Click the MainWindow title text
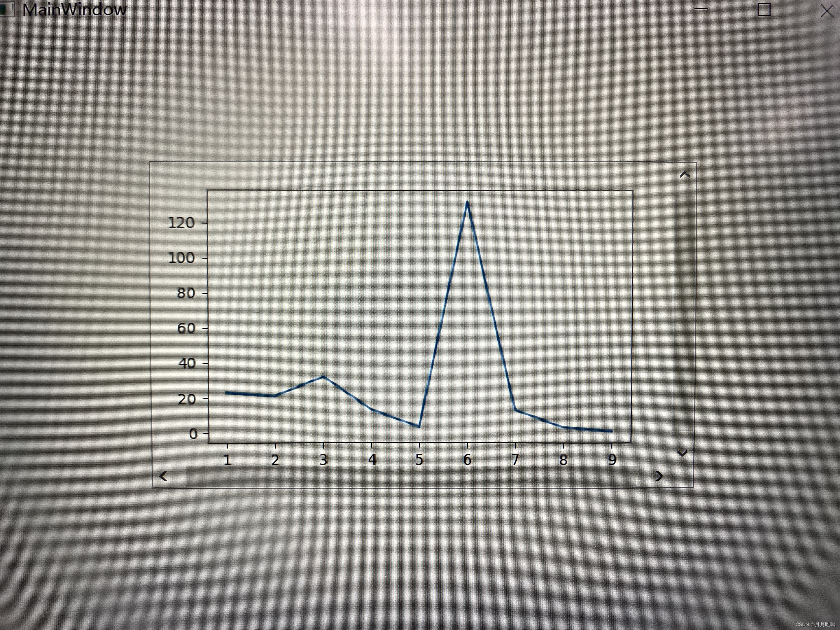This screenshot has height=630, width=840. [74, 10]
